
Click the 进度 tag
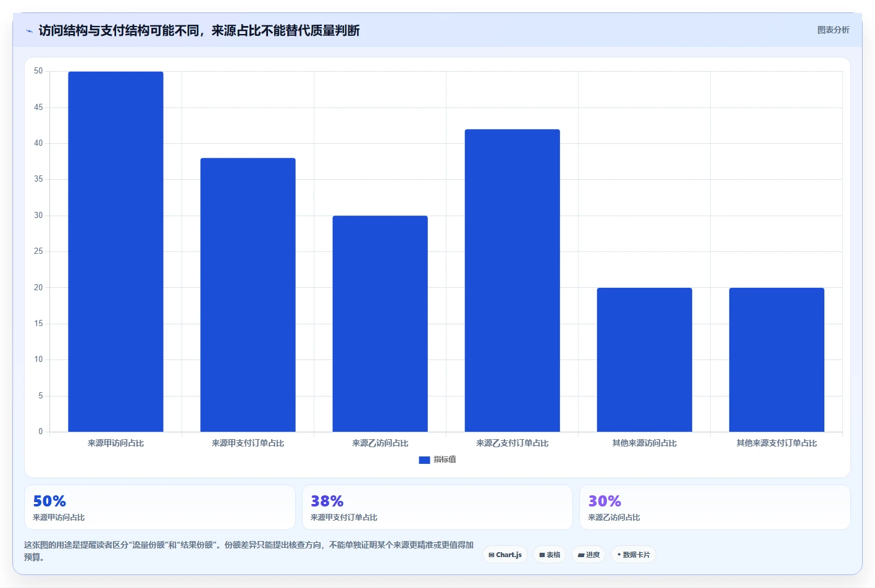click(588, 555)
